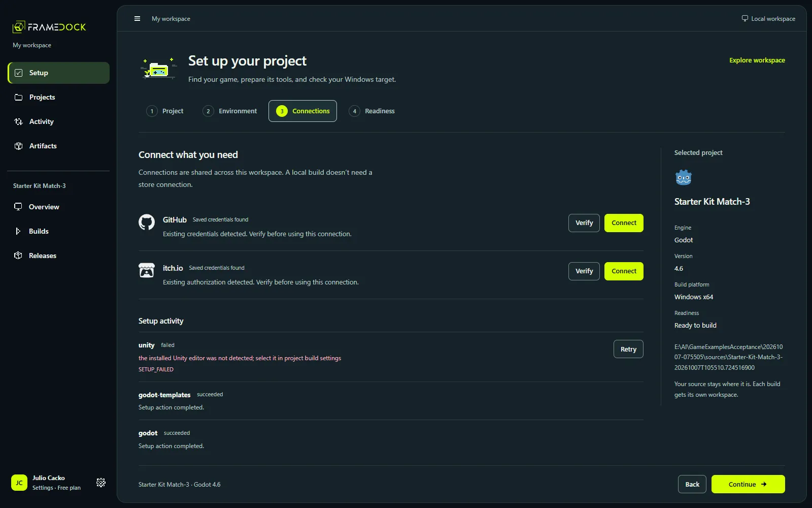Click the Setup checkmark icon in sidebar
The width and height of the screenshot is (812, 508).
tap(19, 73)
